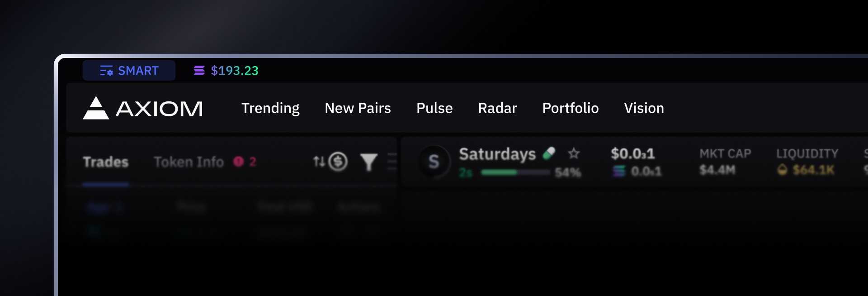Click the Solana icon under price

coord(619,171)
